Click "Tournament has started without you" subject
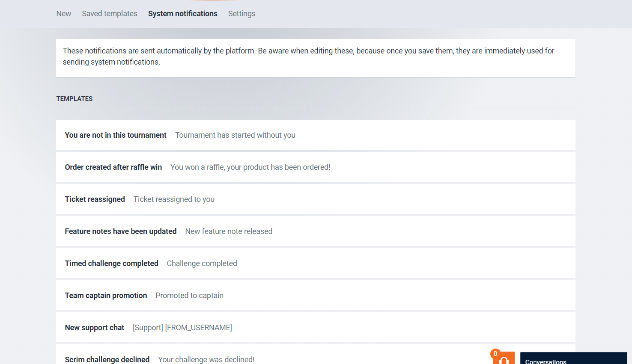Screen dimensions: 632x364 click(235, 135)
